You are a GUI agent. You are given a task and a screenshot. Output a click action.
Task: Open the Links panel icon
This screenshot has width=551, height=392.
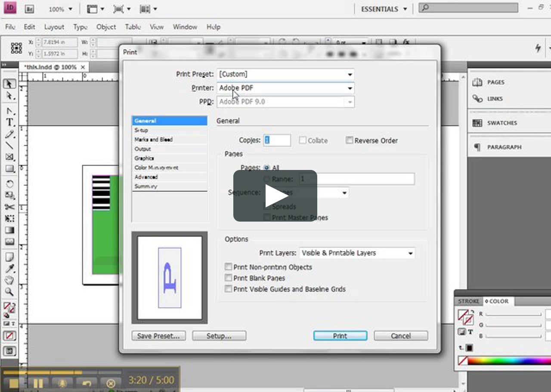(x=477, y=99)
